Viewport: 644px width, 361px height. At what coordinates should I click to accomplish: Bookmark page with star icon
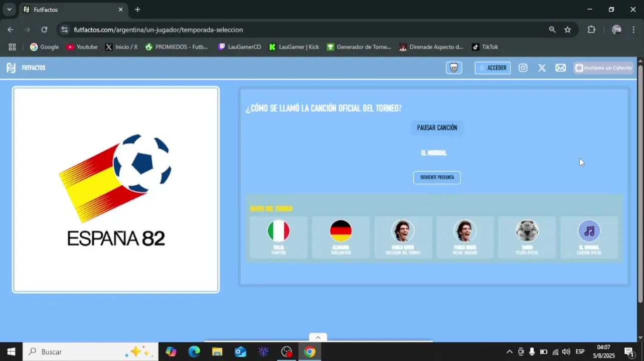point(568,30)
